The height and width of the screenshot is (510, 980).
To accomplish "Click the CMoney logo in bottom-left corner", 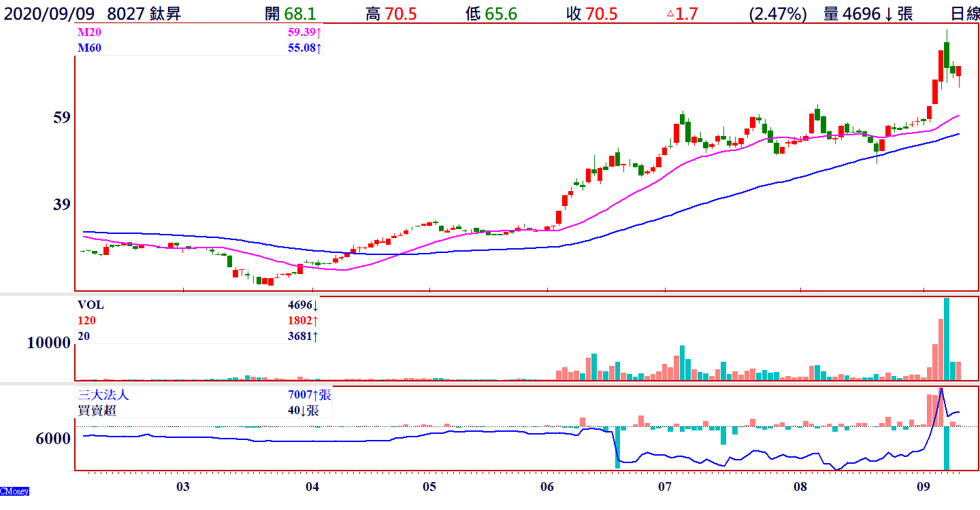I will coord(14,491).
